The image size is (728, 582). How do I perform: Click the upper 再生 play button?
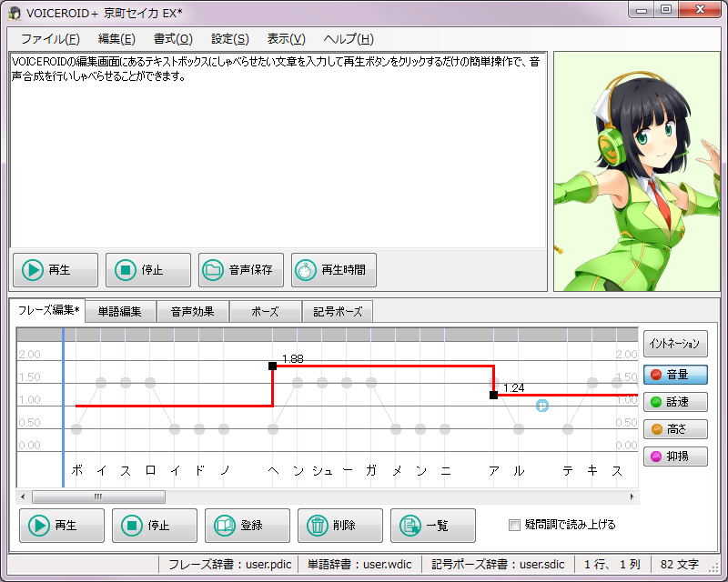click(x=56, y=270)
